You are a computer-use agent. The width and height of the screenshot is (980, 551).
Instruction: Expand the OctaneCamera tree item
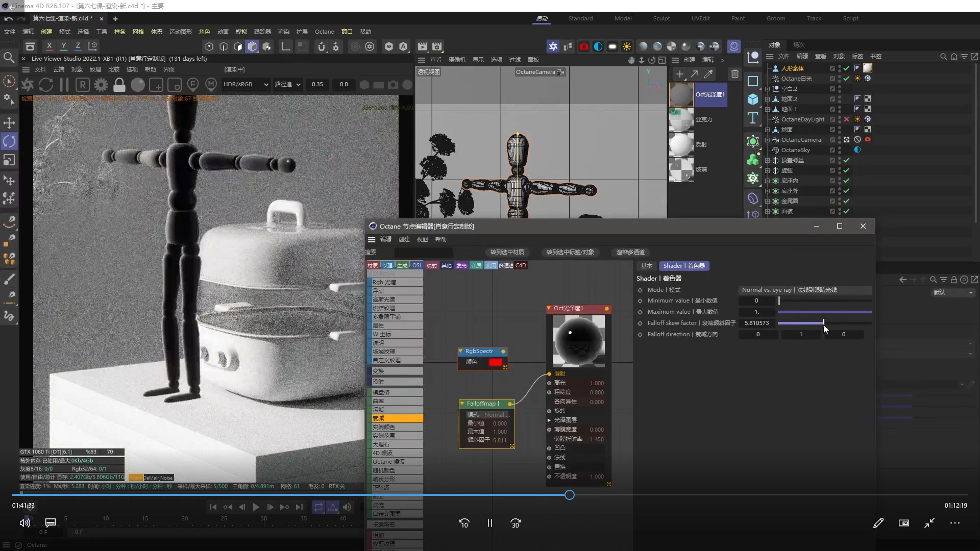767,140
